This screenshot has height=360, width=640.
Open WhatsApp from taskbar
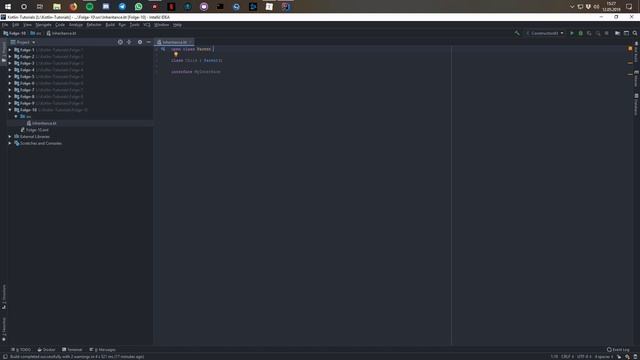coord(138,7)
